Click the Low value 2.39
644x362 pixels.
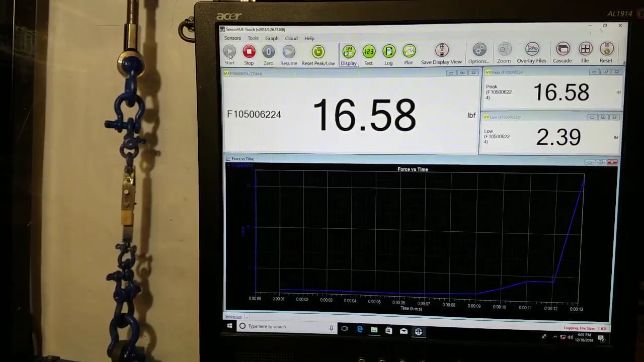[558, 137]
